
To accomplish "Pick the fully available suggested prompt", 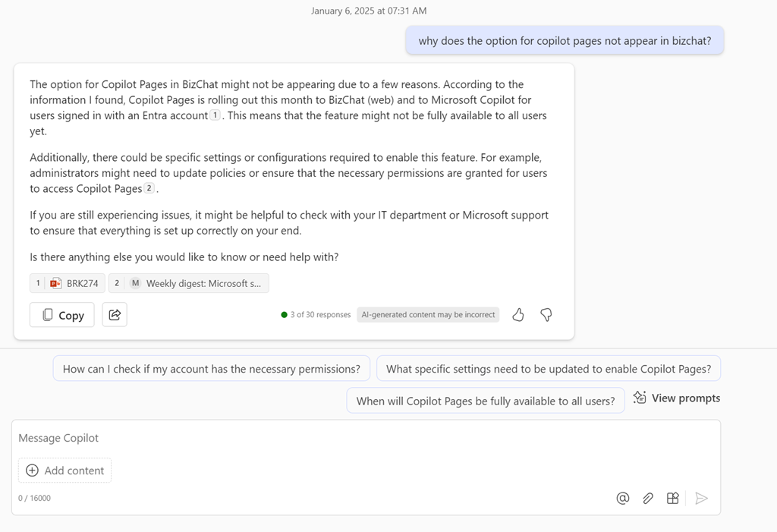I will (x=486, y=401).
